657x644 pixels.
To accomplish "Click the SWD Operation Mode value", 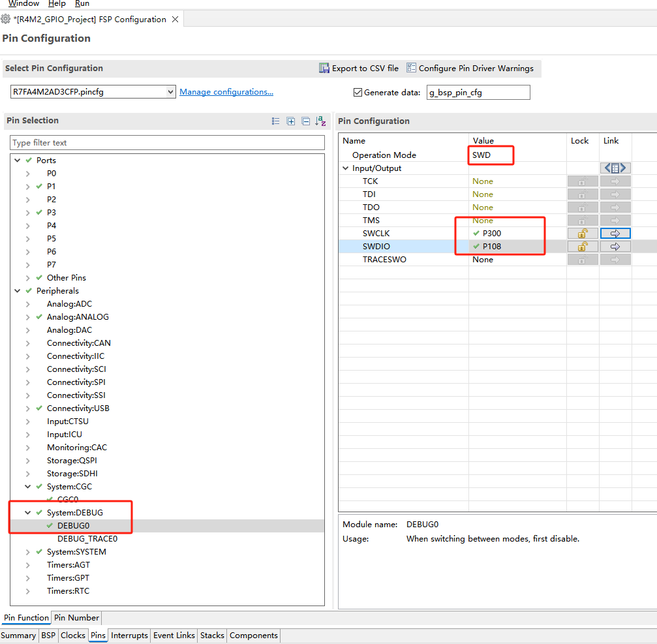I will tap(481, 155).
